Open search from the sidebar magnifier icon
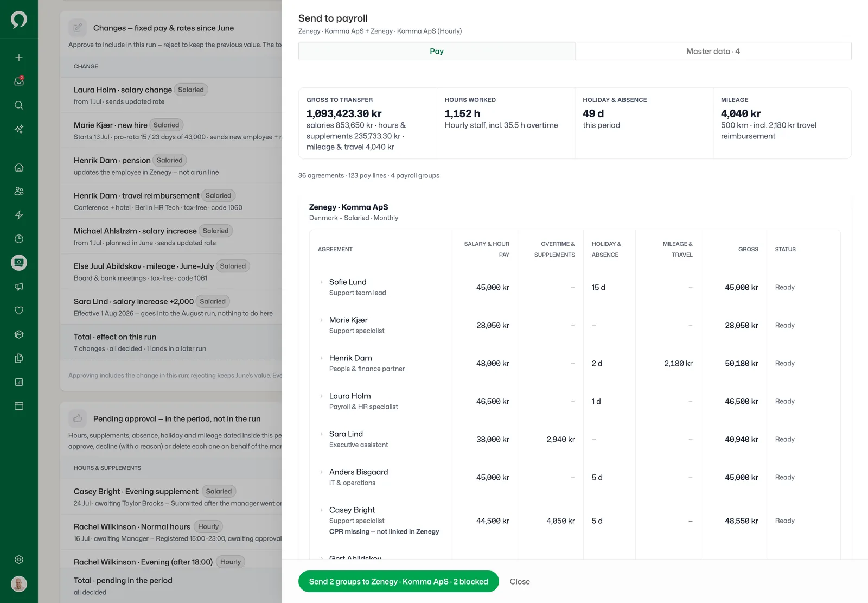 point(19,105)
